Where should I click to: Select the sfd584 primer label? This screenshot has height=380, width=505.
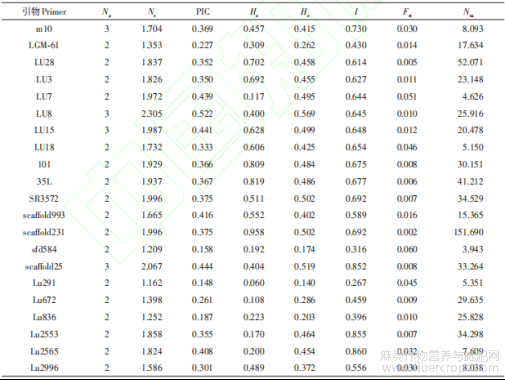(44, 249)
